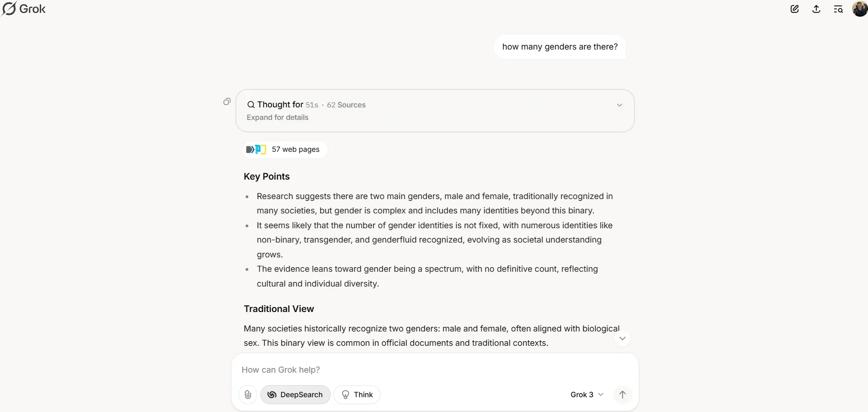This screenshot has width=868, height=412.
Task: Attach a file with paperclip icon
Action: pyautogui.click(x=248, y=394)
